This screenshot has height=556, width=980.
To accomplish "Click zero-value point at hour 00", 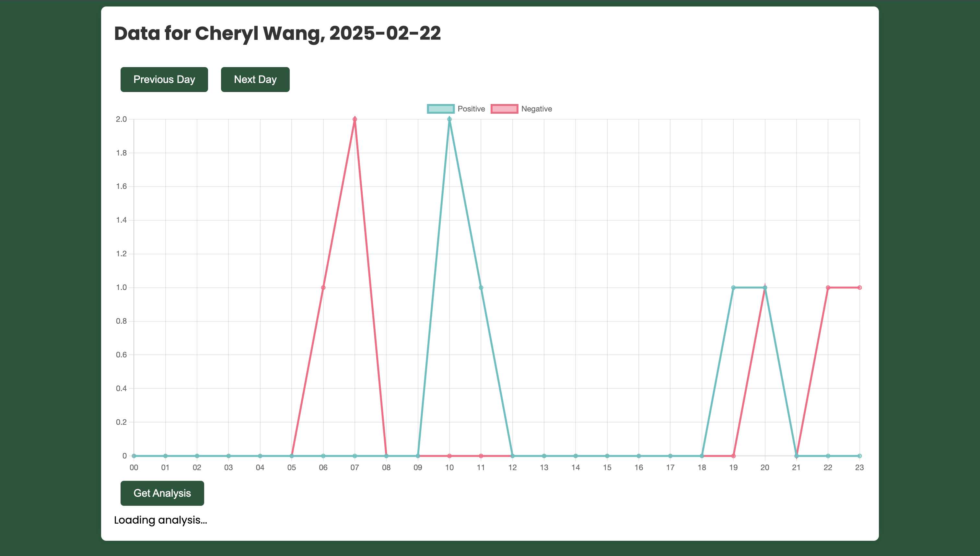I will [x=134, y=456].
